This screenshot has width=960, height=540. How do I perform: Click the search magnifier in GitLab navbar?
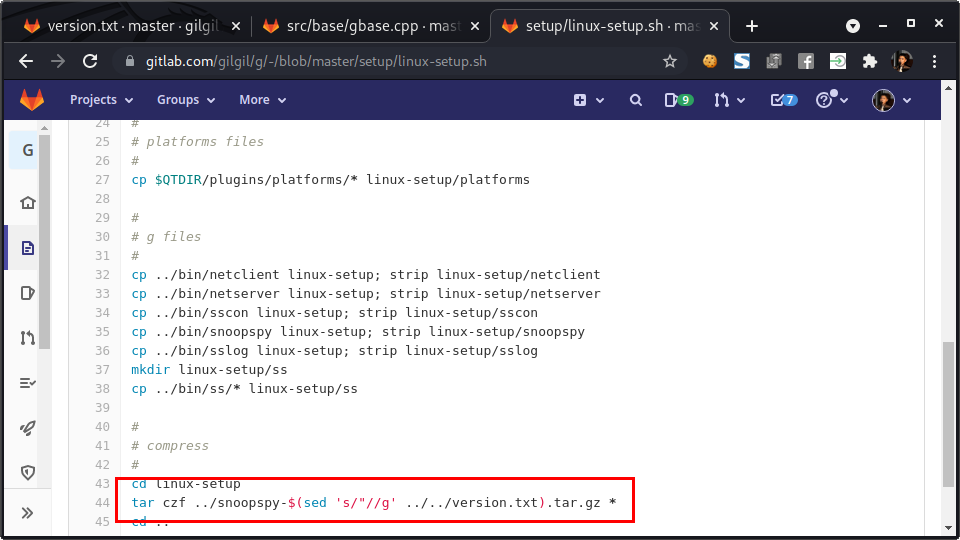[635, 100]
